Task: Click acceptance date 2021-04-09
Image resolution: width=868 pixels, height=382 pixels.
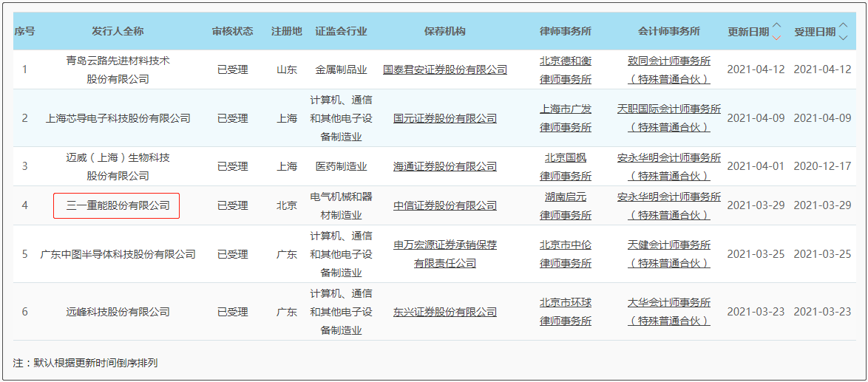Action: (x=822, y=118)
